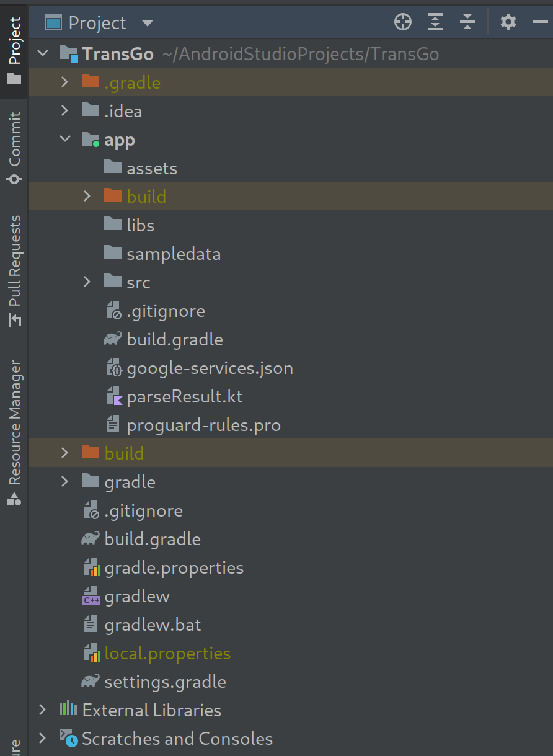This screenshot has width=553, height=756.
Task: Select local.properties file name
Action: pyautogui.click(x=167, y=654)
